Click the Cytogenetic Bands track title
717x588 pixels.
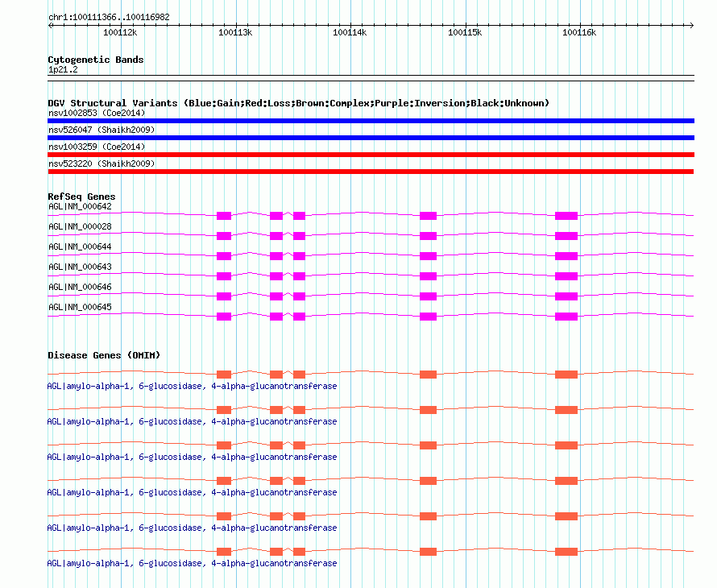tap(95, 60)
